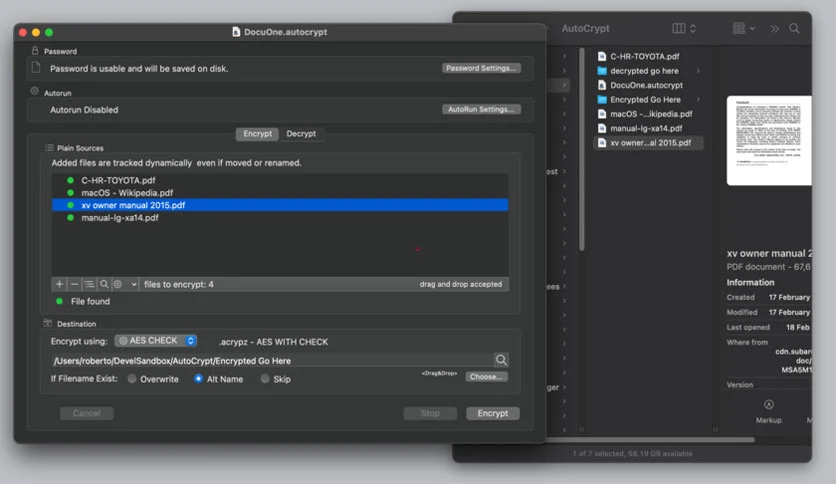Switch to the Encrypt tab
This screenshot has width=836, height=484.
(258, 134)
